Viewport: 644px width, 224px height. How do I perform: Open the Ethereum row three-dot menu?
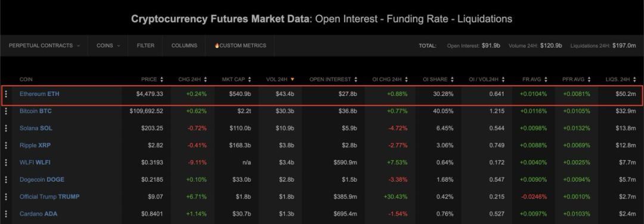tap(6, 94)
